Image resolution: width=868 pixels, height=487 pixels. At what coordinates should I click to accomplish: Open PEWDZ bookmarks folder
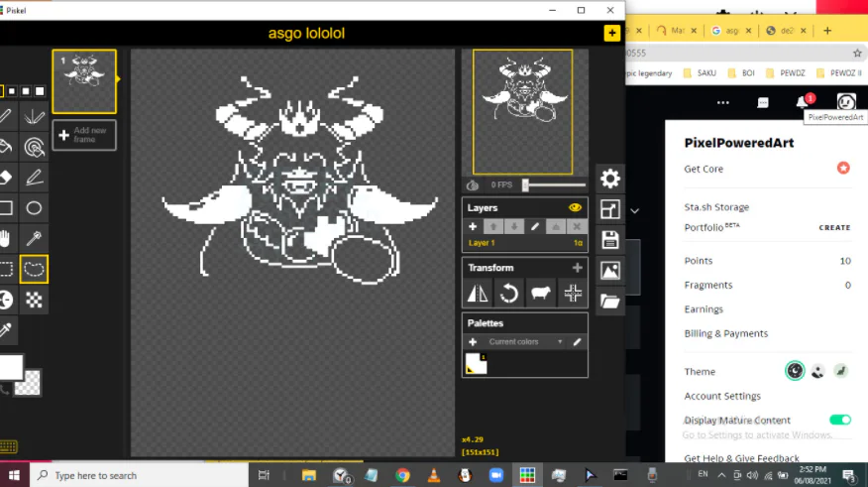pyautogui.click(x=785, y=73)
